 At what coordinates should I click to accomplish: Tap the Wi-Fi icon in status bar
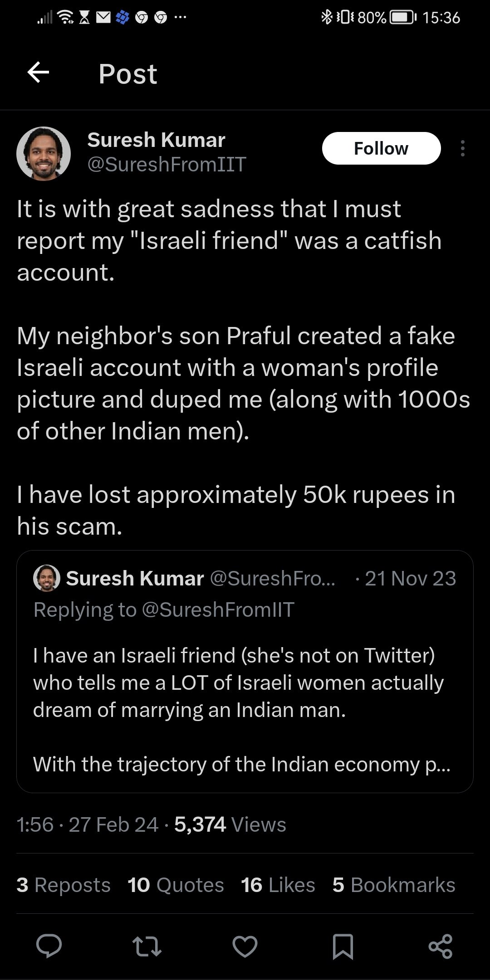point(67,18)
